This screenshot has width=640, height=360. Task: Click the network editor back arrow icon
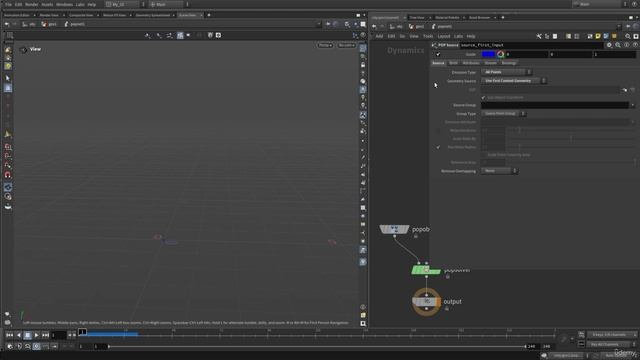coord(374,27)
